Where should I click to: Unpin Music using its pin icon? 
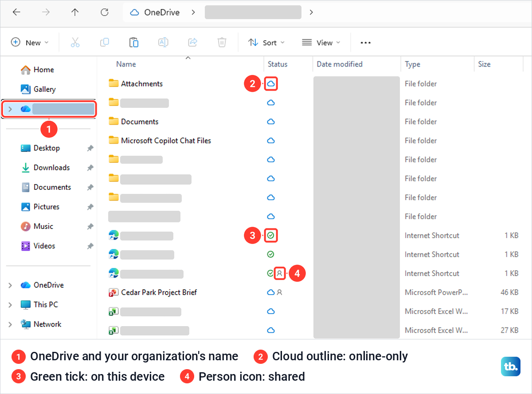coord(90,227)
